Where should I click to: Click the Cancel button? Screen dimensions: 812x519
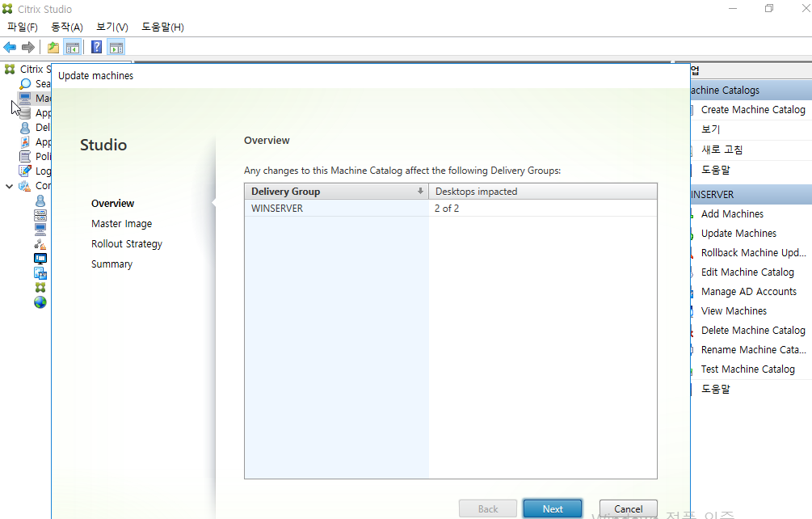(628, 509)
